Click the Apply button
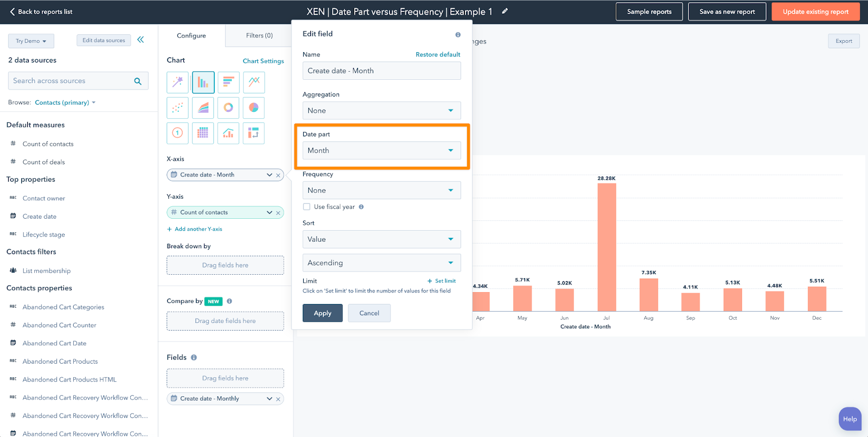 point(322,313)
